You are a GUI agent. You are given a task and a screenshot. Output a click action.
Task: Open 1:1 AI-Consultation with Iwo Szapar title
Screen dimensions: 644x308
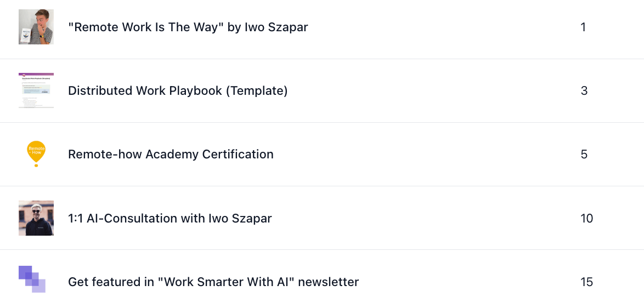[170, 218]
